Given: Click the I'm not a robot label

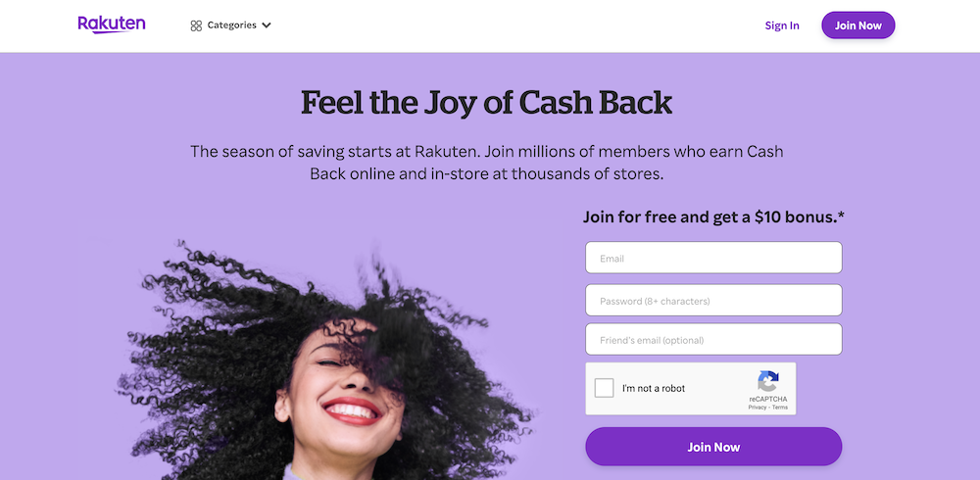Looking at the screenshot, I should [x=654, y=389].
